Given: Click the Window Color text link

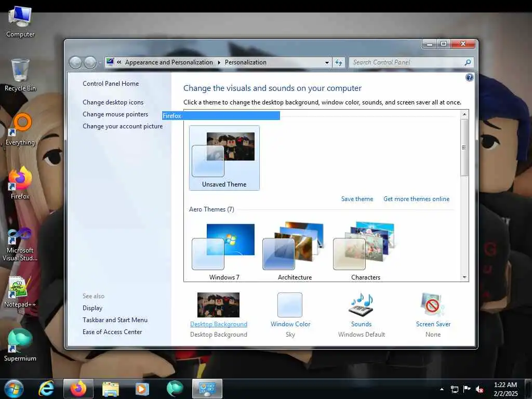Looking at the screenshot, I should tap(290, 324).
